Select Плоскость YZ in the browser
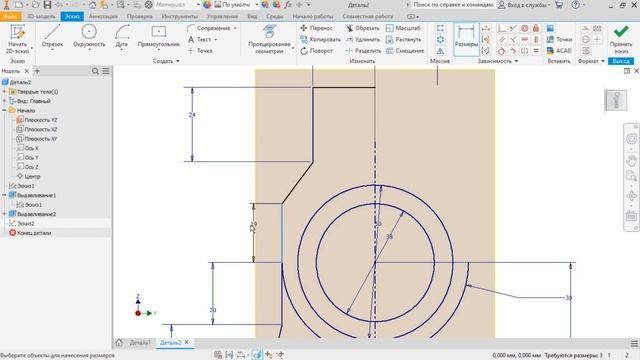This screenshot has width=640, height=360. (x=37, y=120)
